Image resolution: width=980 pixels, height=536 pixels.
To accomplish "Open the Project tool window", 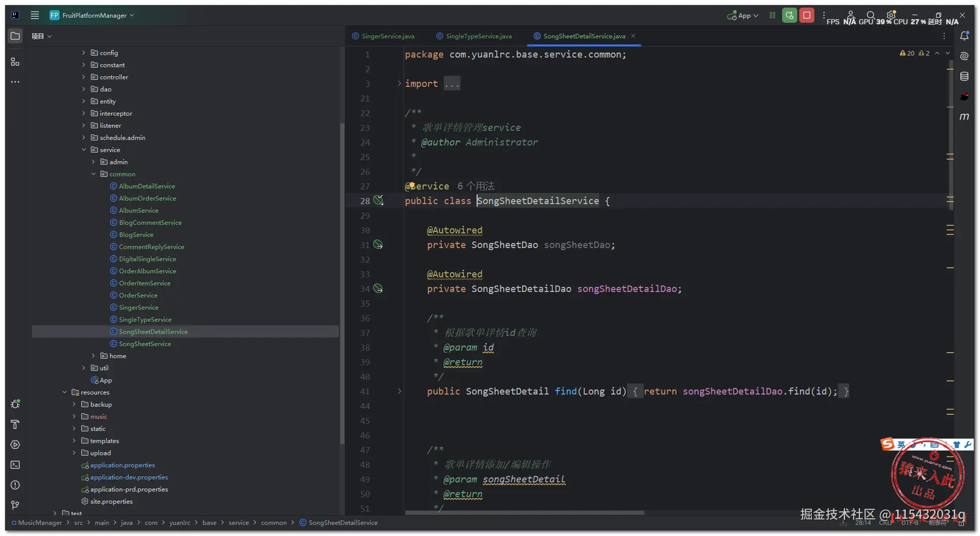I will (x=15, y=36).
